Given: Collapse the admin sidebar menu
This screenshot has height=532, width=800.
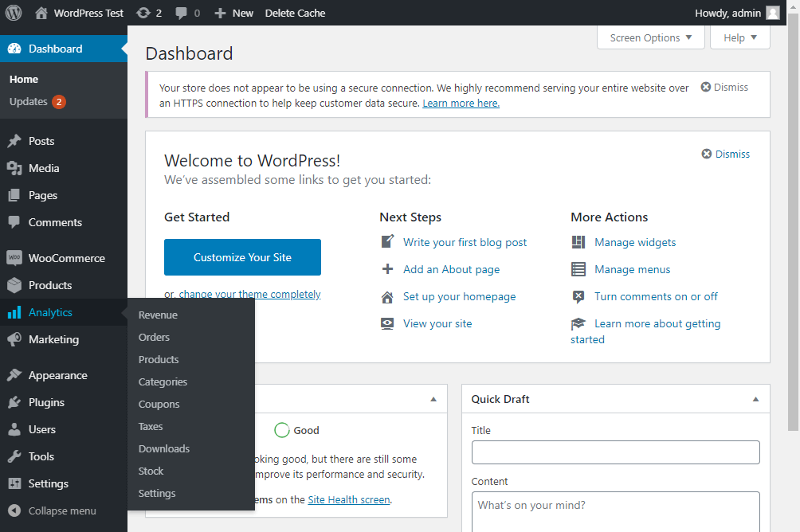Looking at the screenshot, I should click(61, 510).
